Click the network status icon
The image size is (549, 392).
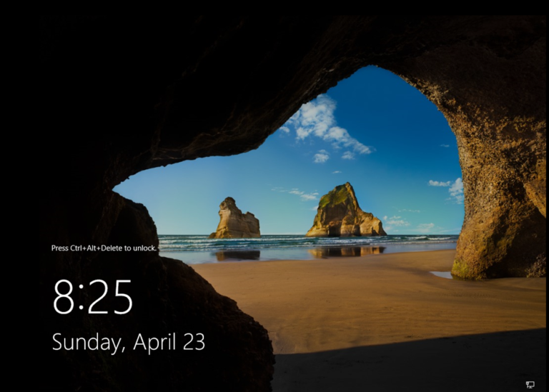tap(530, 384)
